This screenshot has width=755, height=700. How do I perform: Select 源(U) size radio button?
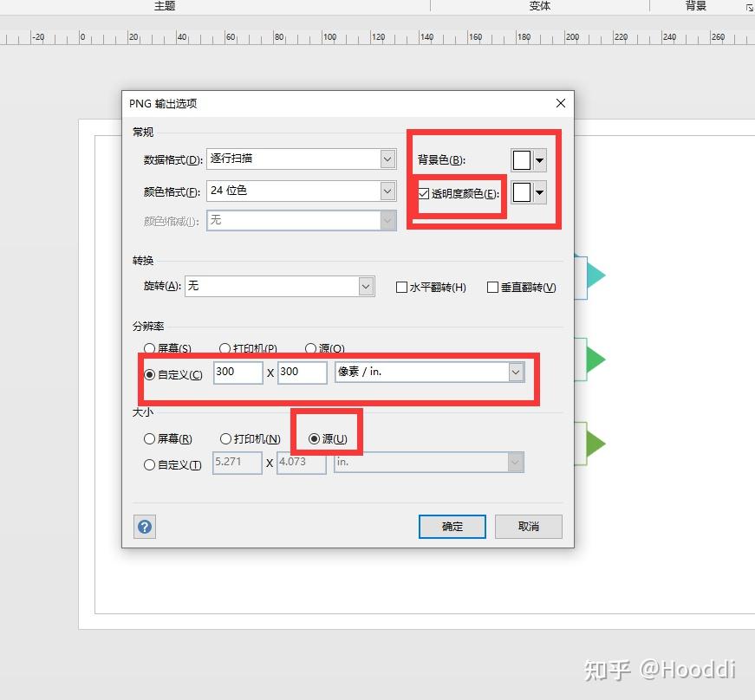coord(314,438)
